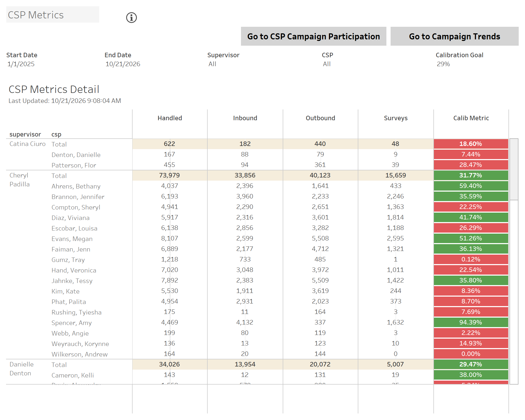Select CSP Gumz, Tray row label
Viewport: 525px width, 420px height.
[68, 260]
